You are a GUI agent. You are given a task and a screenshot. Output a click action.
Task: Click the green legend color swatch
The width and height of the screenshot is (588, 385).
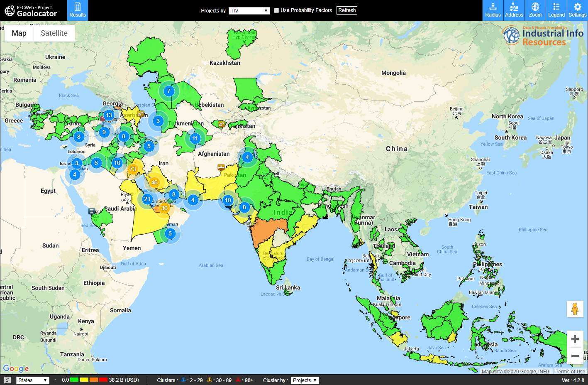pos(75,380)
